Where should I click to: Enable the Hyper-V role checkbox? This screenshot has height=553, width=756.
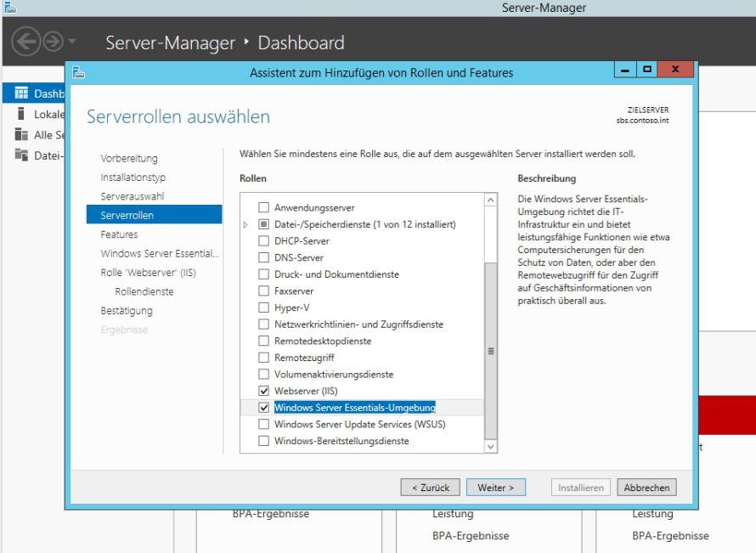pos(263,308)
